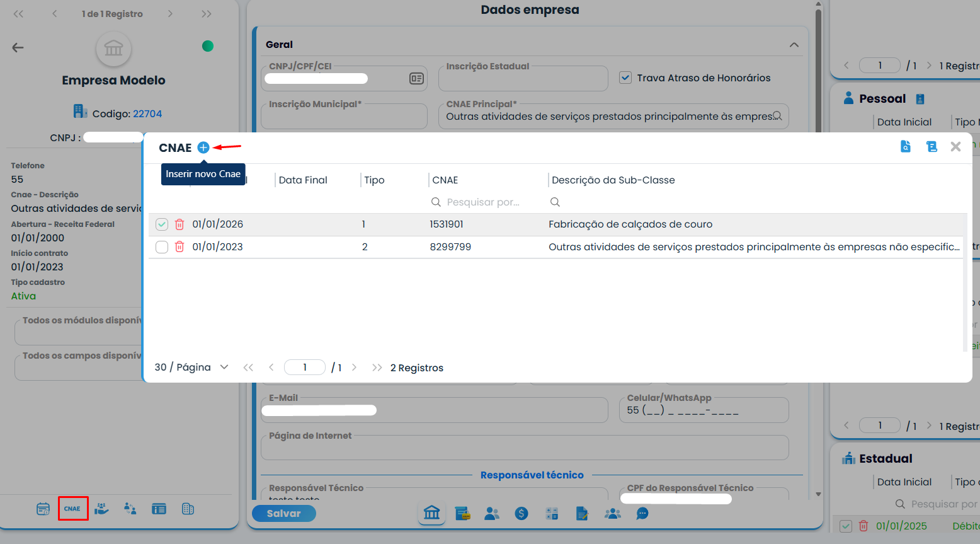The width and height of the screenshot is (980, 544).
Task: Open the CNAE icon in left bottom toolbar
Action: (x=72, y=509)
